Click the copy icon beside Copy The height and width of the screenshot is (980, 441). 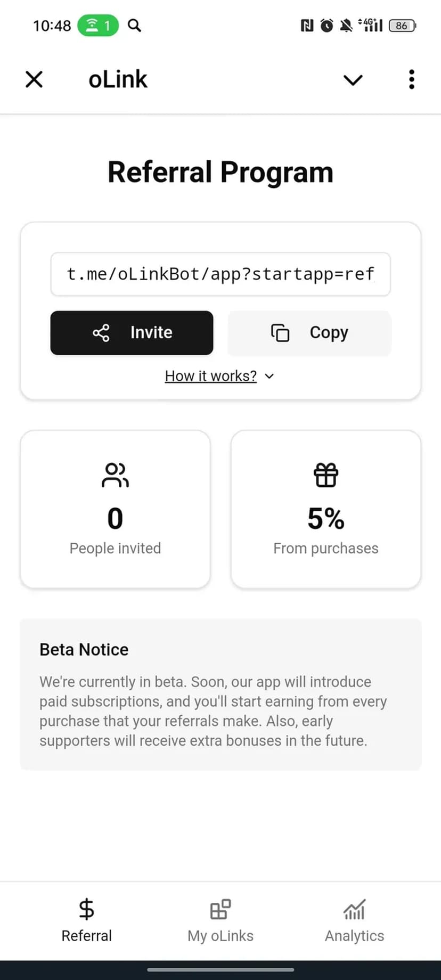coord(280,333)
